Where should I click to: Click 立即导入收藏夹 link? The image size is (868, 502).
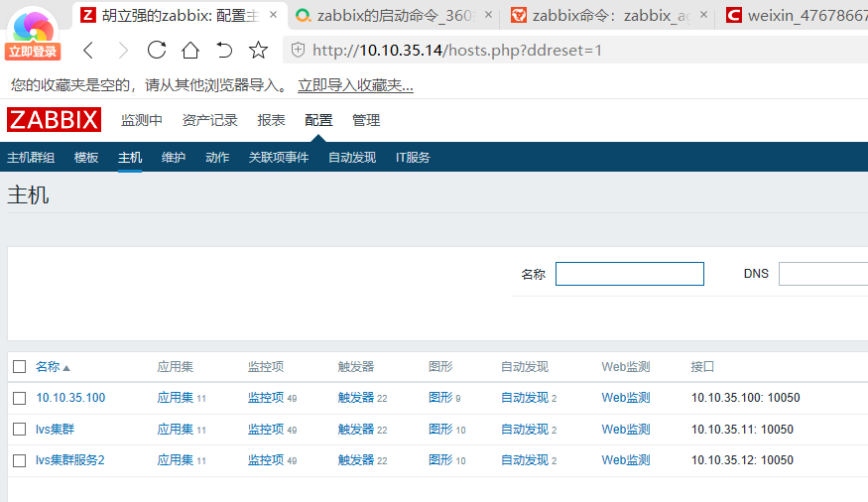coord(355,85)
